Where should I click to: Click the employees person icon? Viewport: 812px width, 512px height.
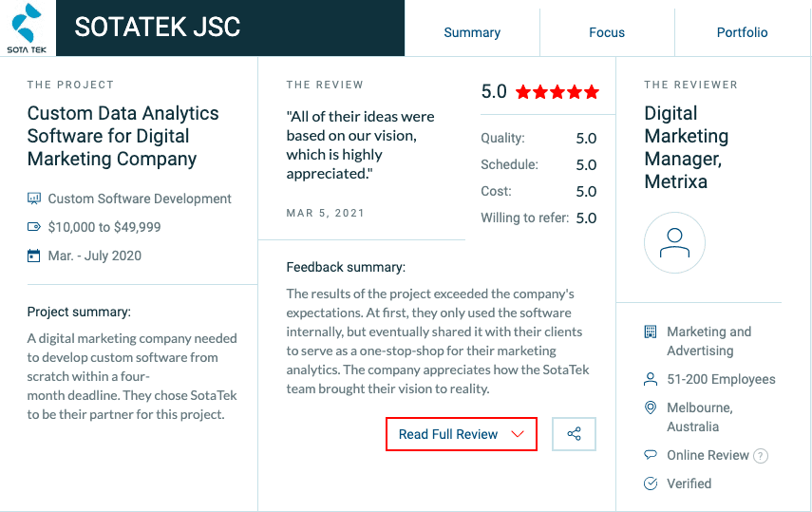click(651, 379)
